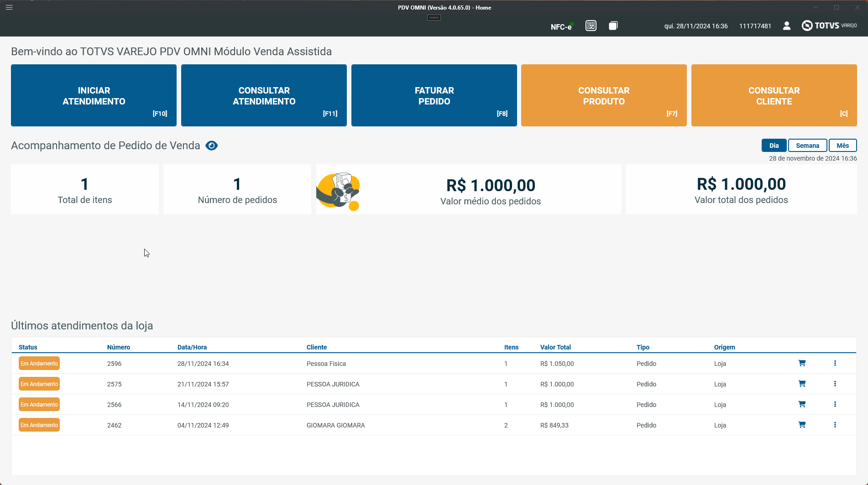Viewport: 868px width, 485px height.
Task: Click date 21/11/2024 15:57
Action: pyautogui.click(x=203, y=384)
